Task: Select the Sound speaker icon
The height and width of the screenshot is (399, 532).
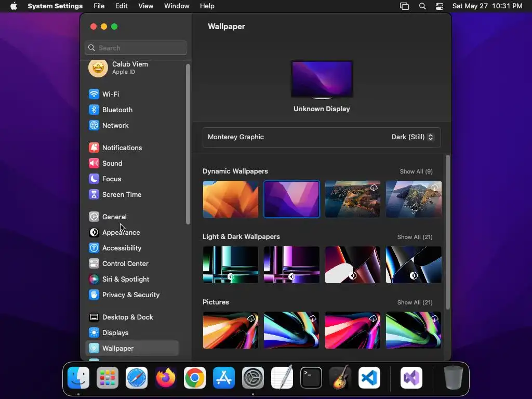Action: [x=94, y=163]
